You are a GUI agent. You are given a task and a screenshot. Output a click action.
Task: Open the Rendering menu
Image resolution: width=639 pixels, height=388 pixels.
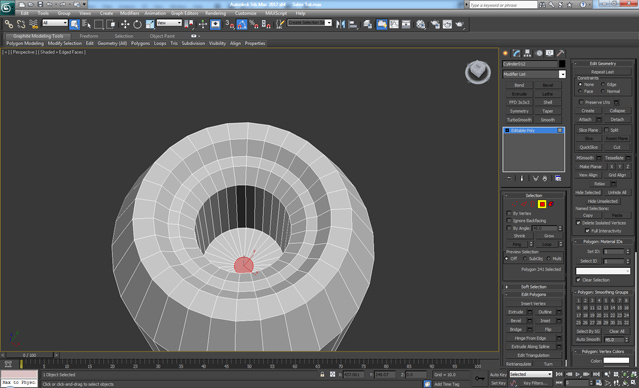[x=216, y=13]
